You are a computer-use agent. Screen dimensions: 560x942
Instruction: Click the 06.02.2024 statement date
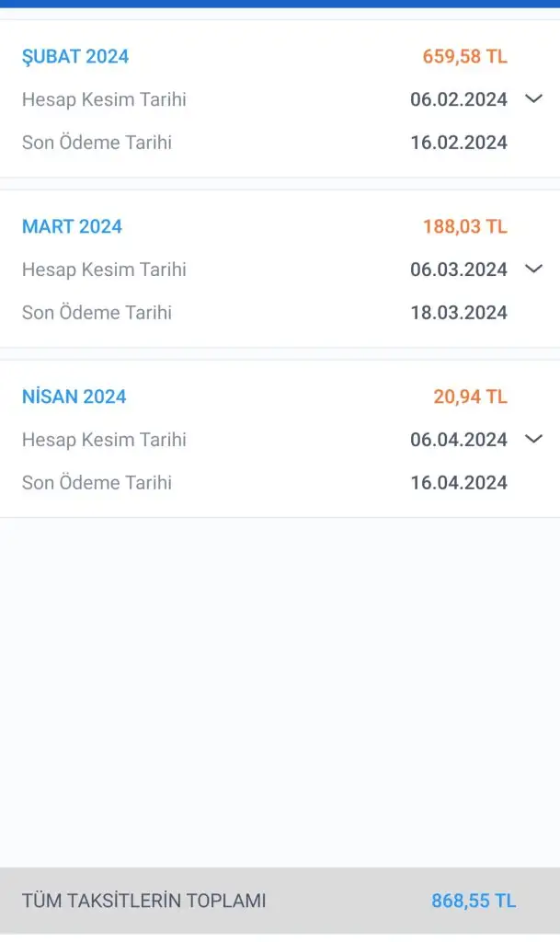pos(458,100)
